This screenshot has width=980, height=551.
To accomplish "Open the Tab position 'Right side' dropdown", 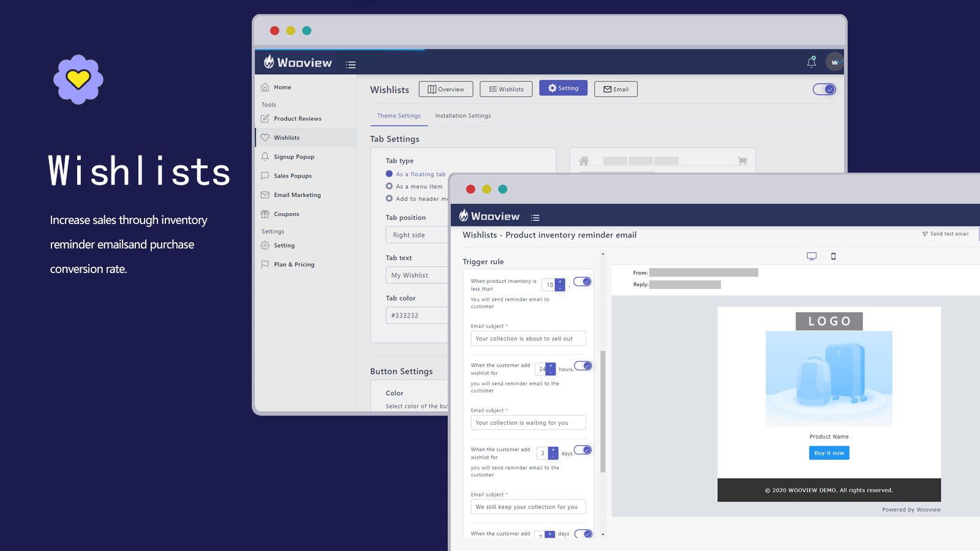I will click(x=417, y=234).
